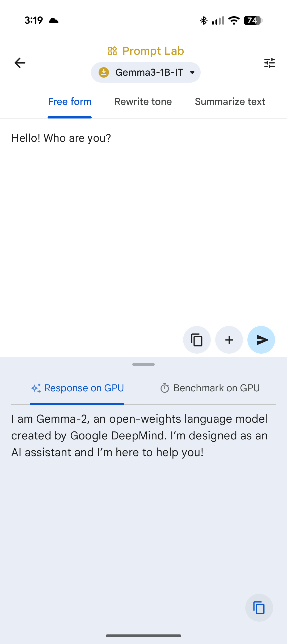Focus the prompt text input area
The image size is (287, 644).
pyautogui.click(x=143, y=213)
